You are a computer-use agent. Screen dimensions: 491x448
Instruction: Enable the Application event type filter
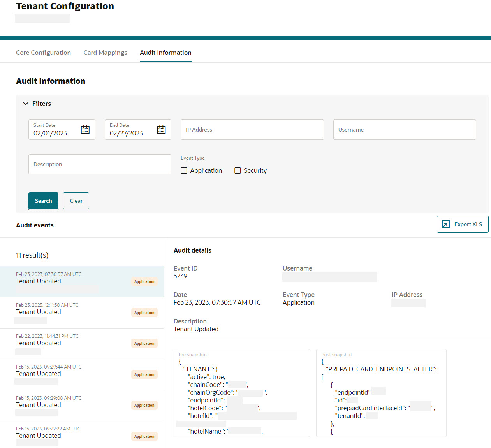(x=184, y=170)
